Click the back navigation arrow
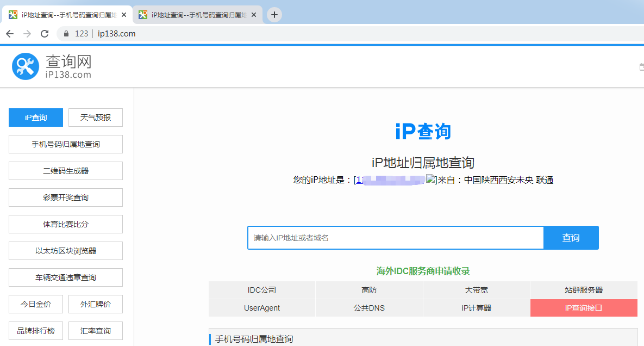Viewport: 644px width, 346px height. coord(10,33)
